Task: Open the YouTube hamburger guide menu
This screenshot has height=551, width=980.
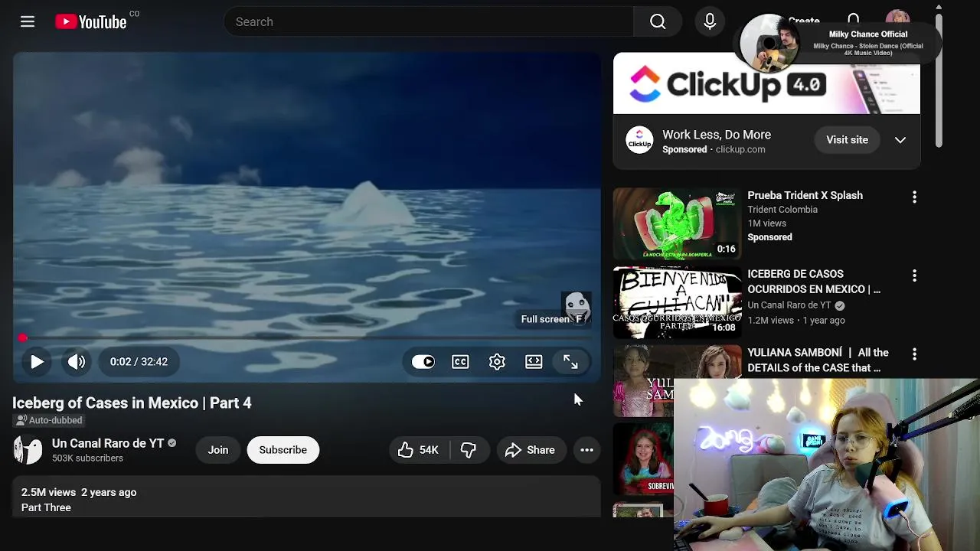Action: point(28,21)
